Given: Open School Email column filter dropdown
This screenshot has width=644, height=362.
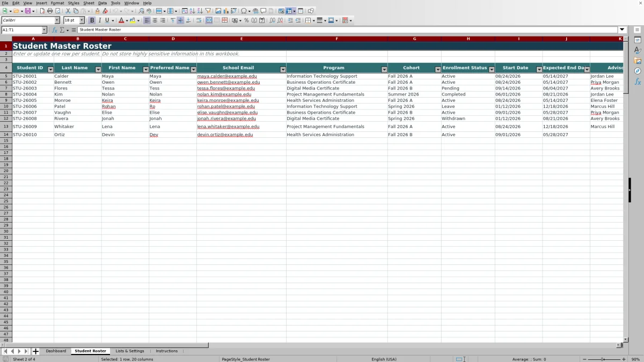Looking at the screenshot, I should pos(283,70).
